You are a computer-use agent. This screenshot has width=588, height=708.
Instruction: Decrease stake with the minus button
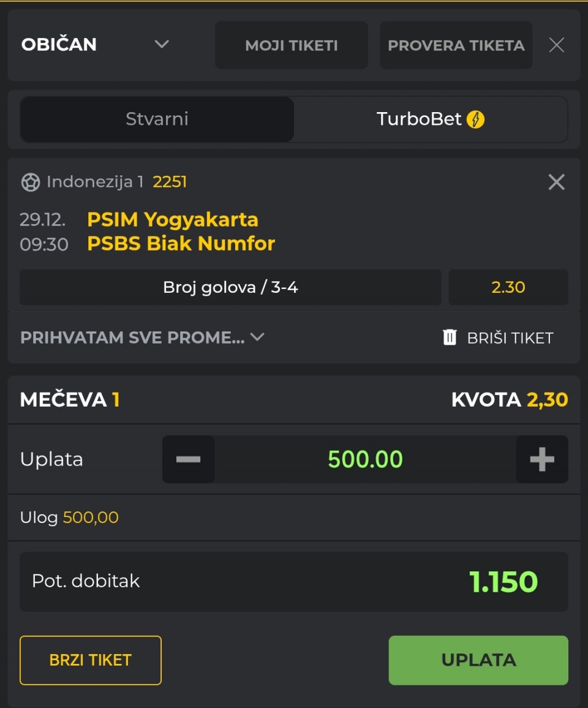tap(188, 459)
